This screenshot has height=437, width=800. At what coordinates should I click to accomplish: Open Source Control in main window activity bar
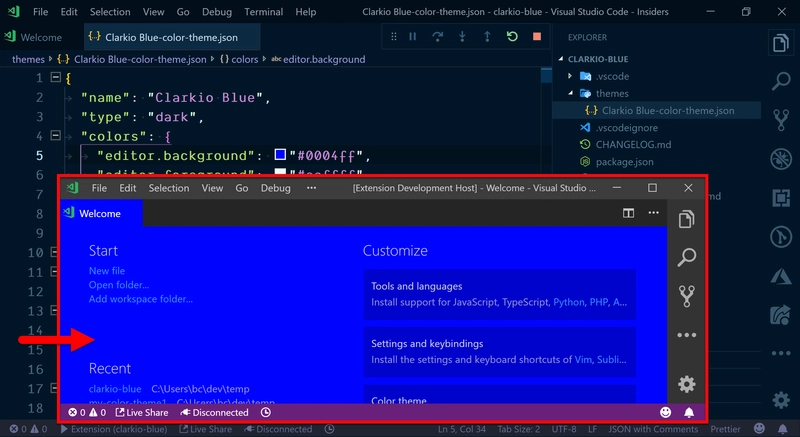click(x=781, y=120)
